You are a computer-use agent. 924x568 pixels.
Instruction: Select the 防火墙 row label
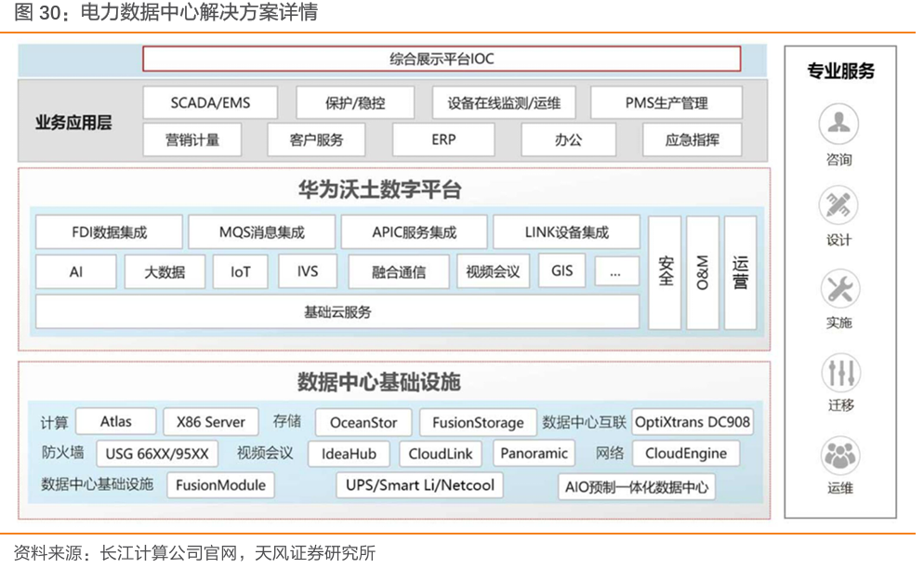click(x=62, y=452)
